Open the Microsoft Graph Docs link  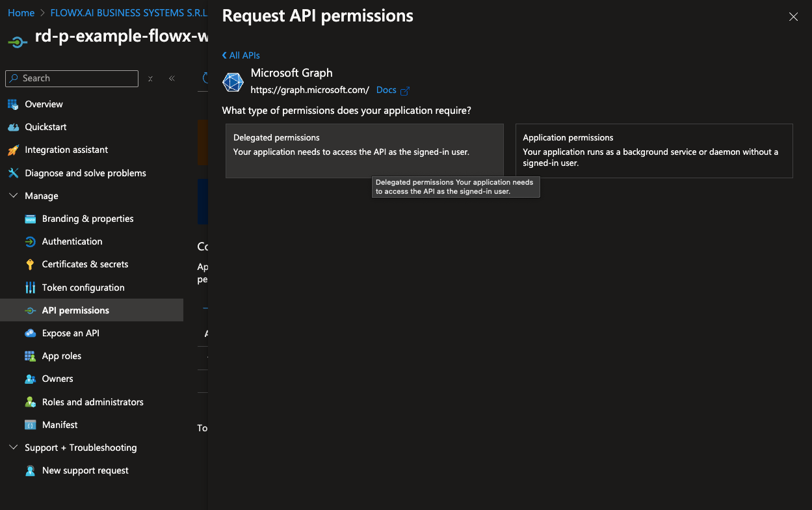[386, 90]
